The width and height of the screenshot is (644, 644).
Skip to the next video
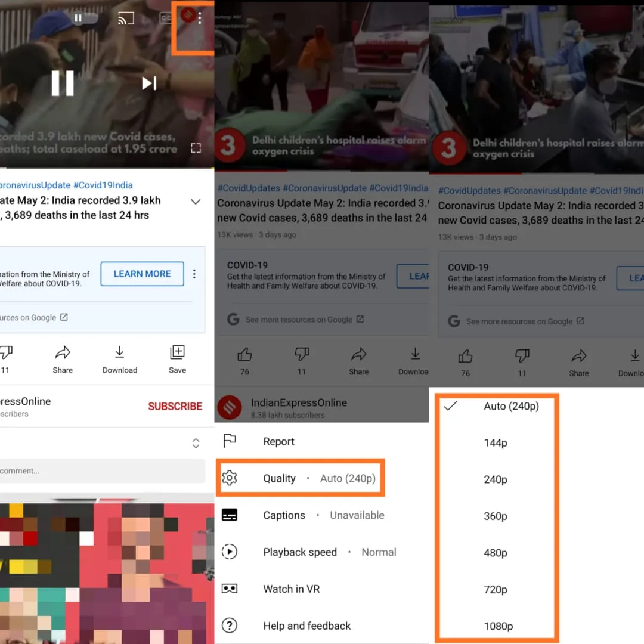click(149, 83)
